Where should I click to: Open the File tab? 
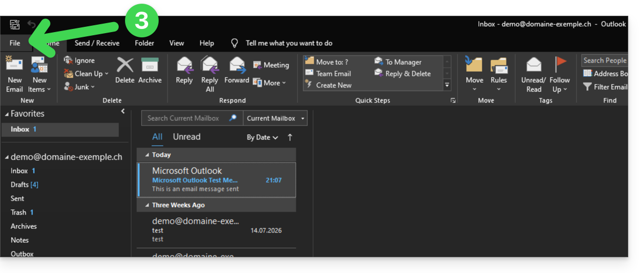[x=15, y=43]
